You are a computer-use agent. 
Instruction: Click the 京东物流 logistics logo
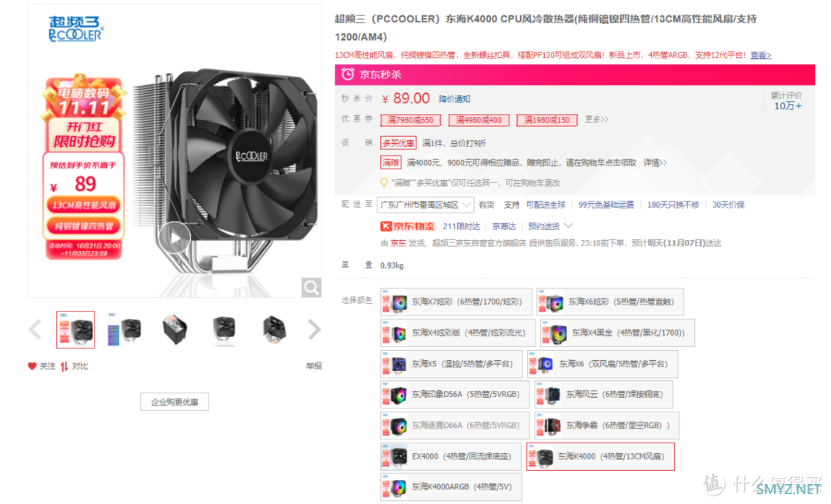pos(407,226)
